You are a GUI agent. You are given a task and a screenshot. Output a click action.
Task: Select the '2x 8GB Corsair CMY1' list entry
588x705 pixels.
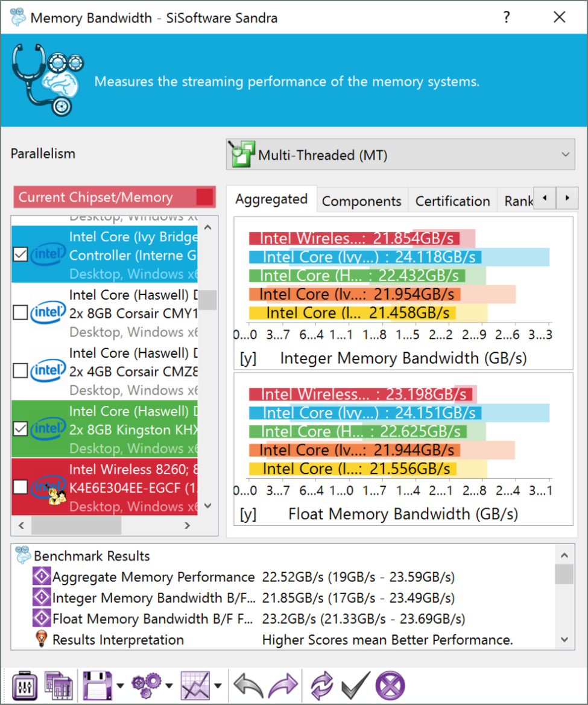tap(104, 313)
